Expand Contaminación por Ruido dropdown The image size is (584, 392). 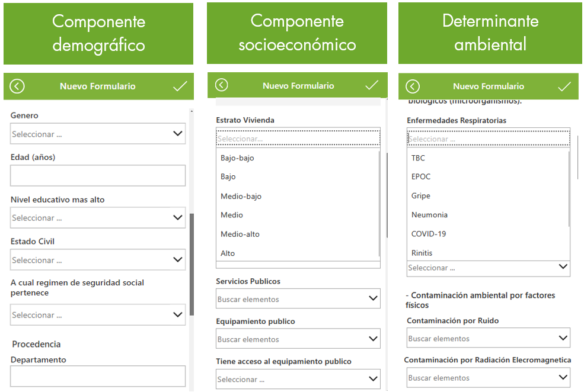(488, 339)
